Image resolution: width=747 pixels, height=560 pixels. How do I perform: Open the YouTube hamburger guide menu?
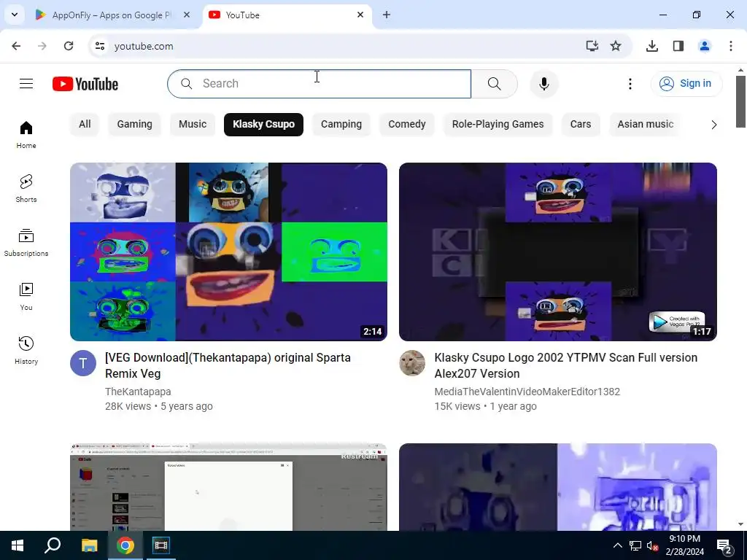point(26,84)
